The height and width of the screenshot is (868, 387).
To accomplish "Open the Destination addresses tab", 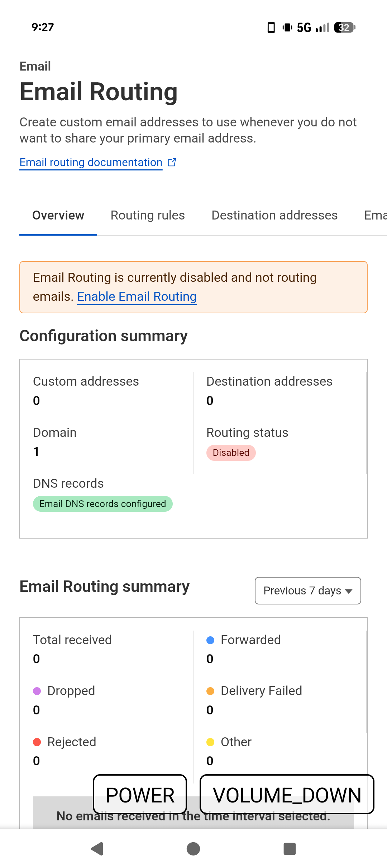I will (274, 215).
